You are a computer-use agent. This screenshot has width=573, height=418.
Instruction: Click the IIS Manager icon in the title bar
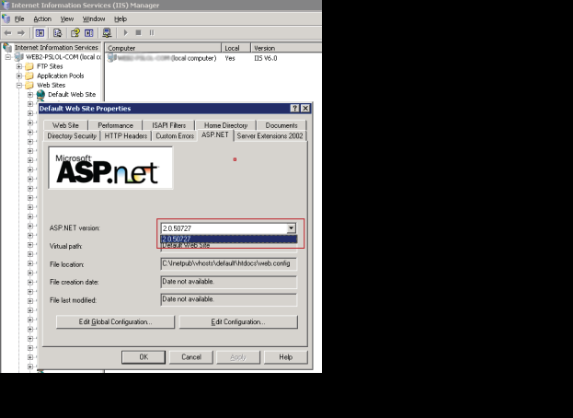5,5
